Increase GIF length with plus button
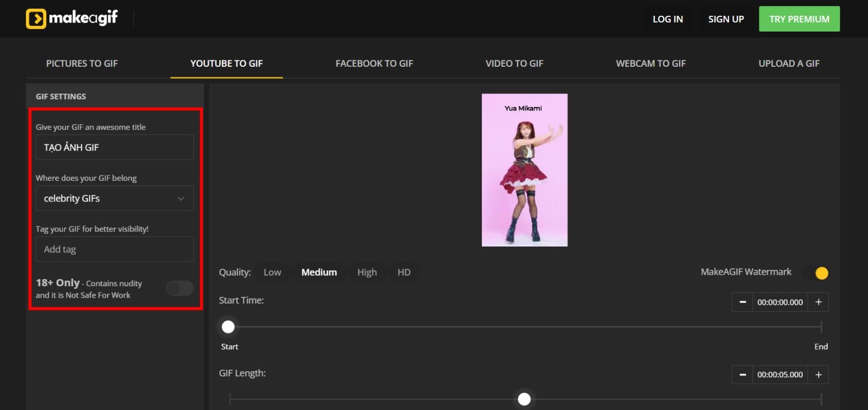The height and width of the screenshot is (410, 868). click(x=818, y=375)
